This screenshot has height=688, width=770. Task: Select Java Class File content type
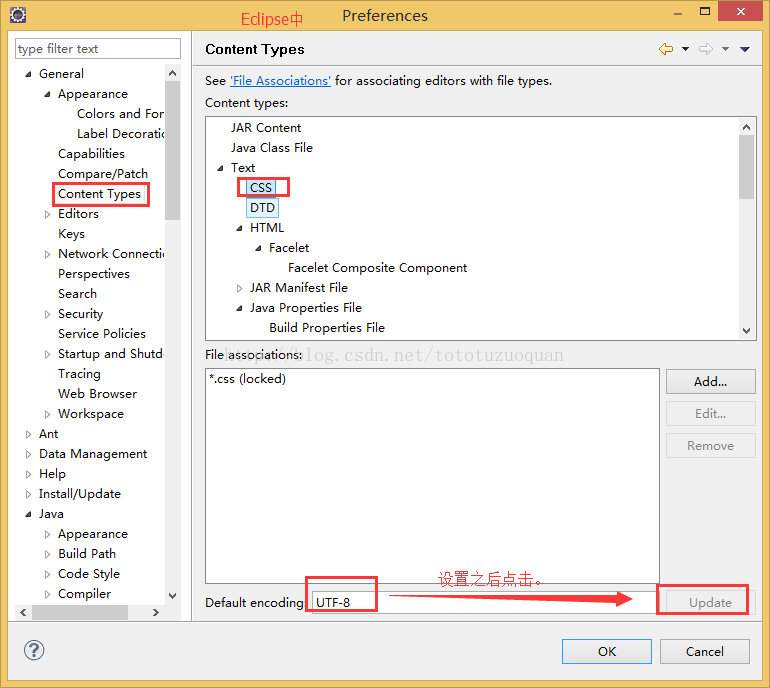[x=272, y=148]
